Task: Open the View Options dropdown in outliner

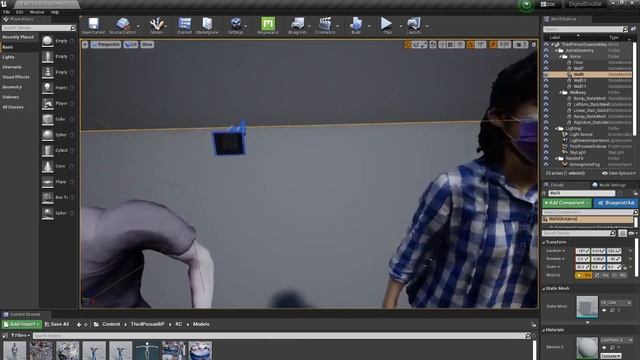Action: pos(620,173)
